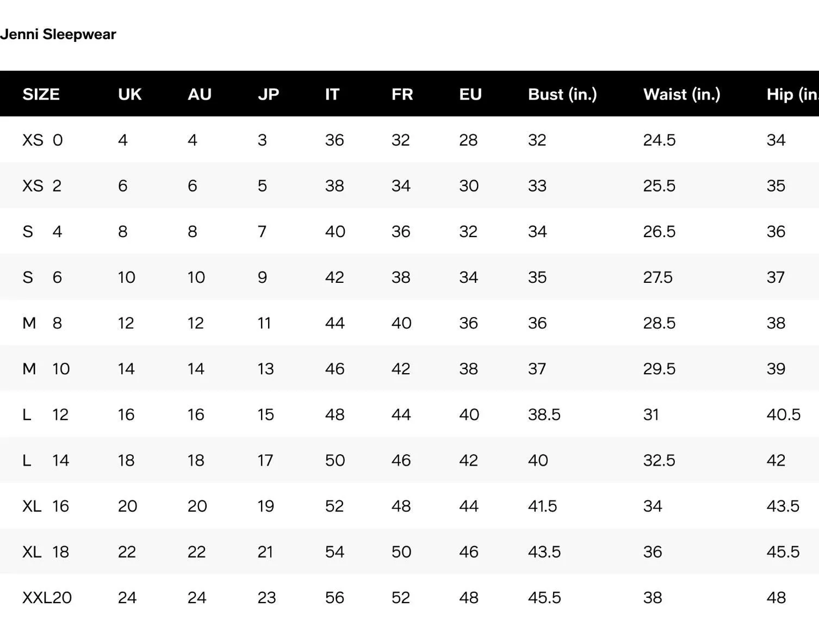The height and width of the screenshot is (644, 819).
Task: Select the EU column header
Action: 470,94
